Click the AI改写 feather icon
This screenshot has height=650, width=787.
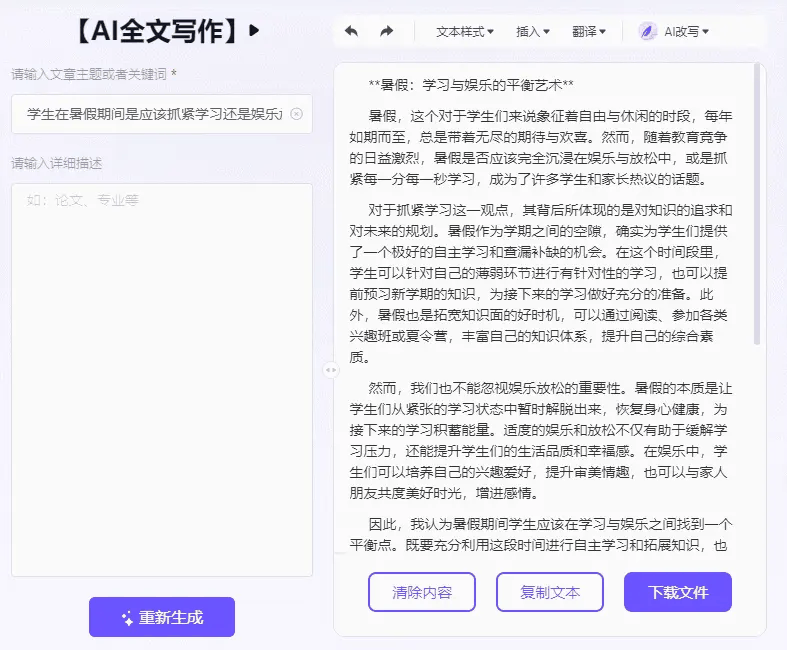point(647,32)
